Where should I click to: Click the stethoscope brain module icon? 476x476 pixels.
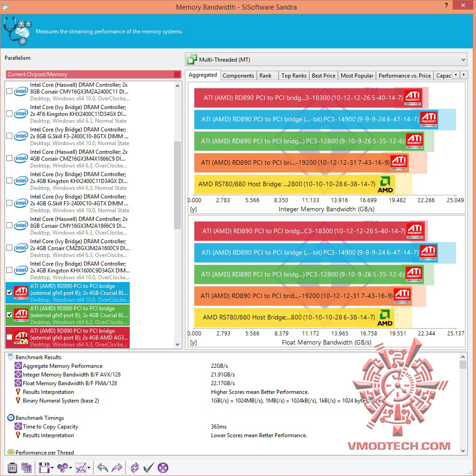point(17,31)
